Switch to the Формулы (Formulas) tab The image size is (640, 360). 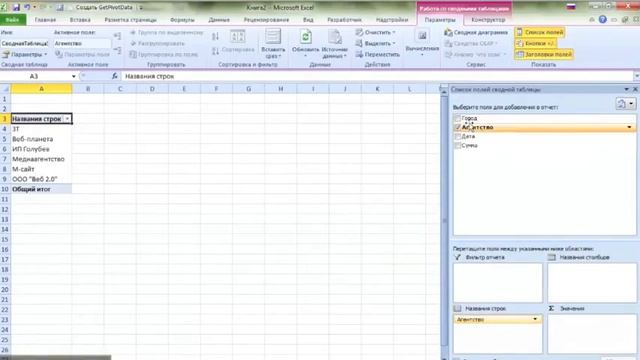click(x=182, y=20)
